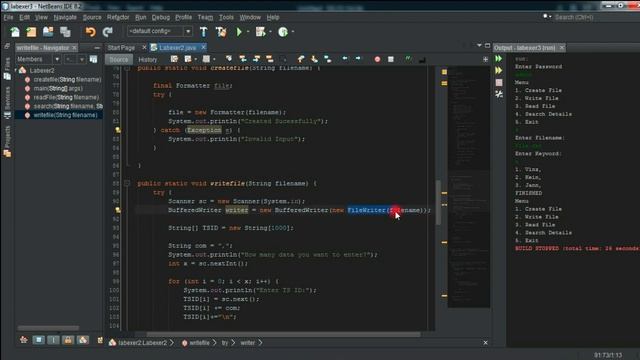Viewport: 640px width, 360px height.
Task: Minimize the Navigator panel
Action: click(97, 48)
